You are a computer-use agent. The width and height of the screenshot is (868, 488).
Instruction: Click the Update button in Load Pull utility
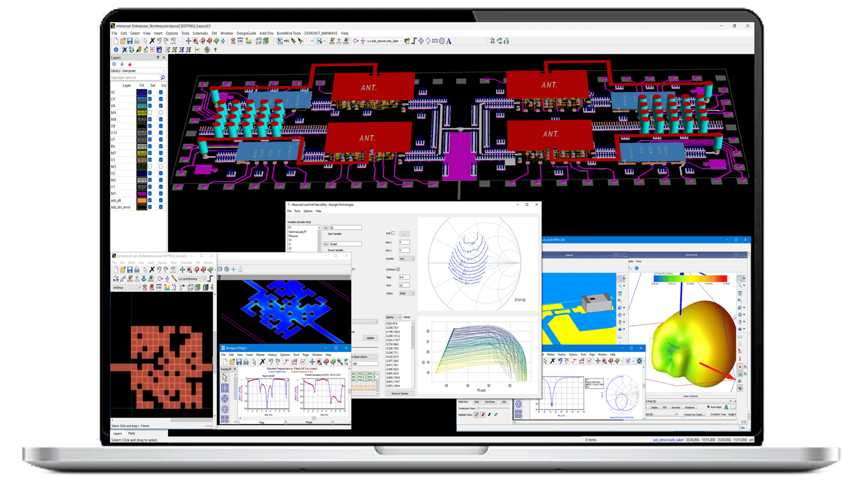point(370,338)
